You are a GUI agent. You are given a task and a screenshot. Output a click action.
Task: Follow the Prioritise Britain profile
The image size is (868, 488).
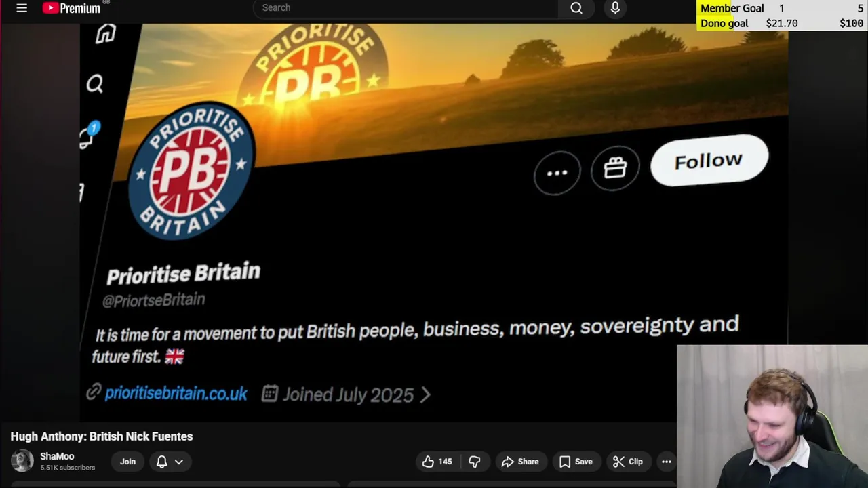[709, 161]
